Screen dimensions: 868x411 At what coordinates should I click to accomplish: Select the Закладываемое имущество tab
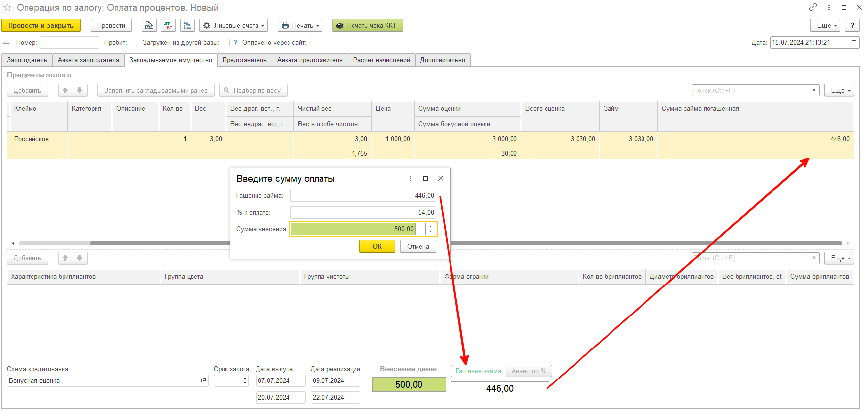click(171, 60)
